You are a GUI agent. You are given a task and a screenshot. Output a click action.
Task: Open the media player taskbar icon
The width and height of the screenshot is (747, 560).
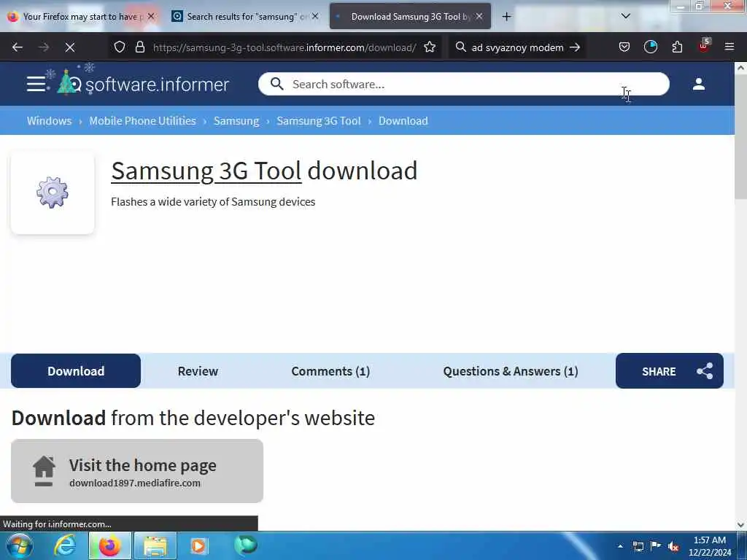click(x=199, y=545)
